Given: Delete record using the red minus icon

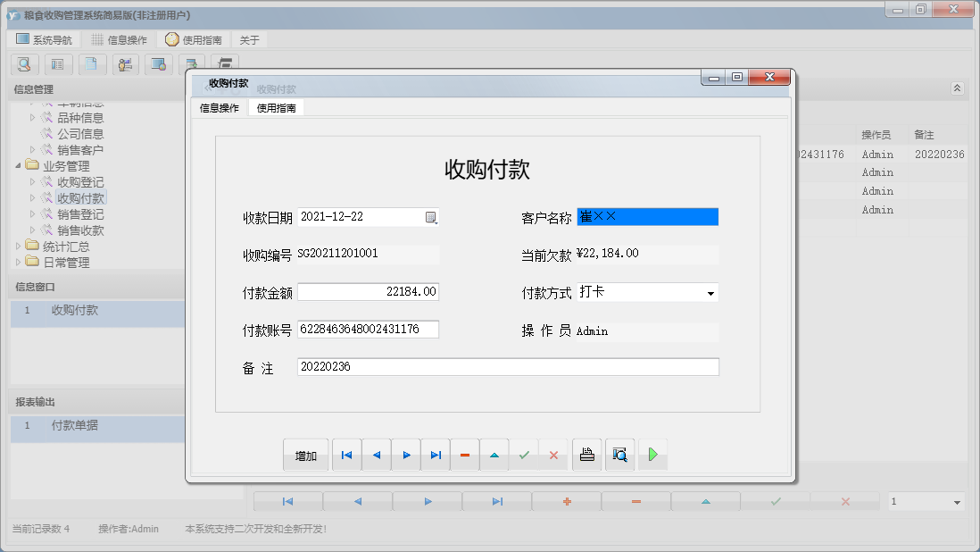Looking at the screenshot, I should tap(464, 455).
